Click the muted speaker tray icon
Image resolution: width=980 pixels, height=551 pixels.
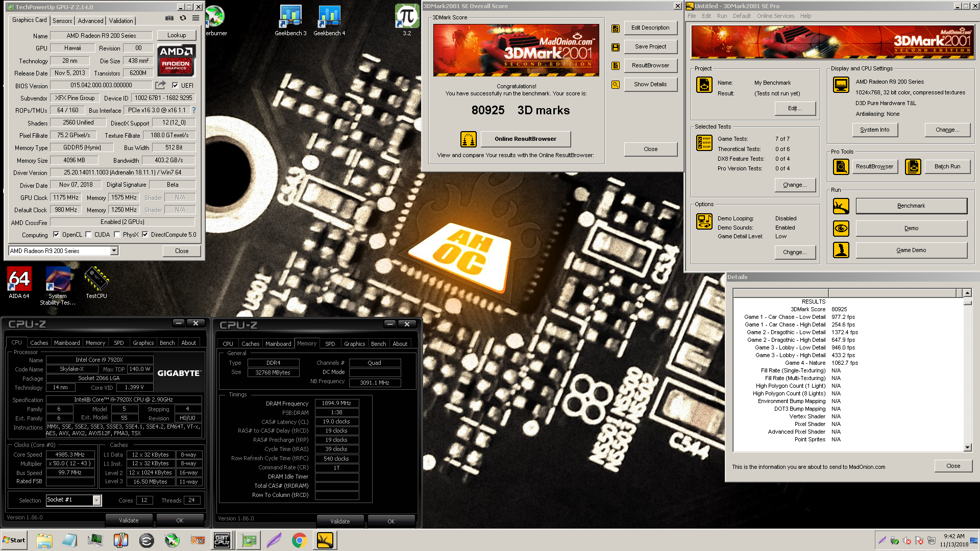pos(907,540)
